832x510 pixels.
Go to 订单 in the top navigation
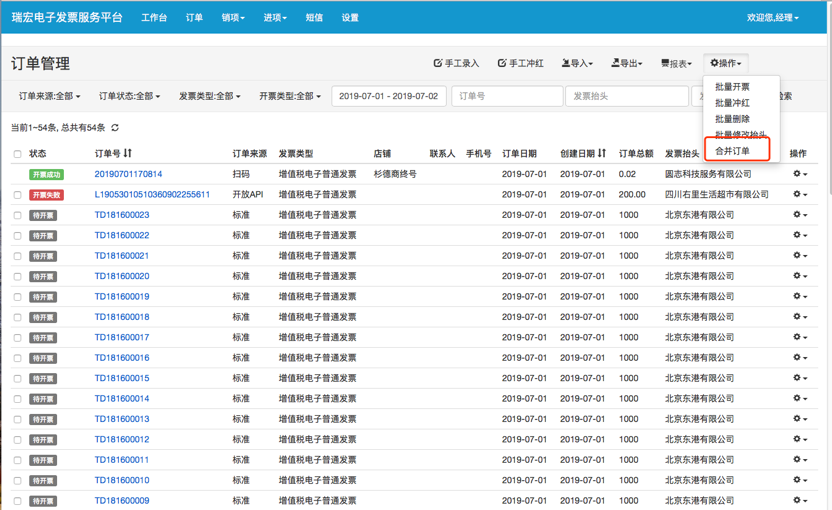pyautogui.click(x=194, y=18)
